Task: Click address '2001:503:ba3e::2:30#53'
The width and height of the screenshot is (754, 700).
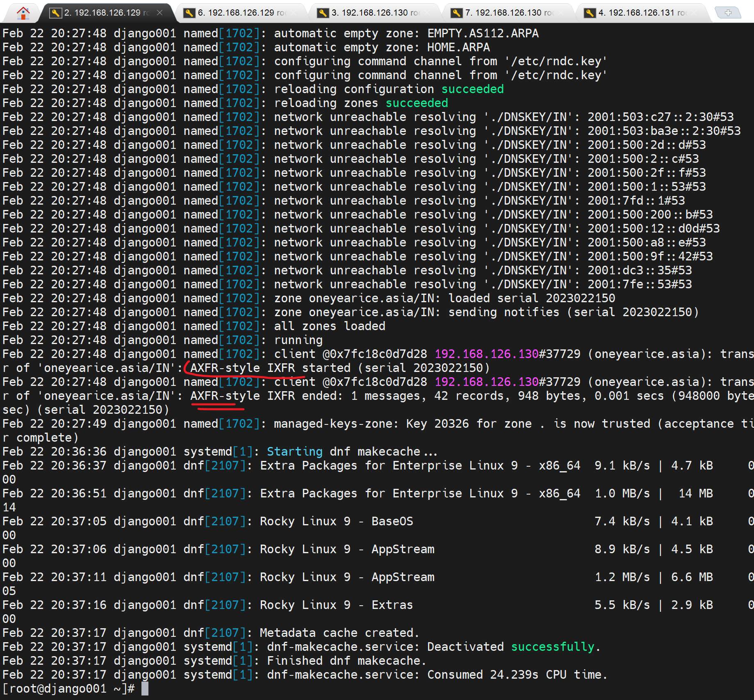Action: (x=664, y=131)
